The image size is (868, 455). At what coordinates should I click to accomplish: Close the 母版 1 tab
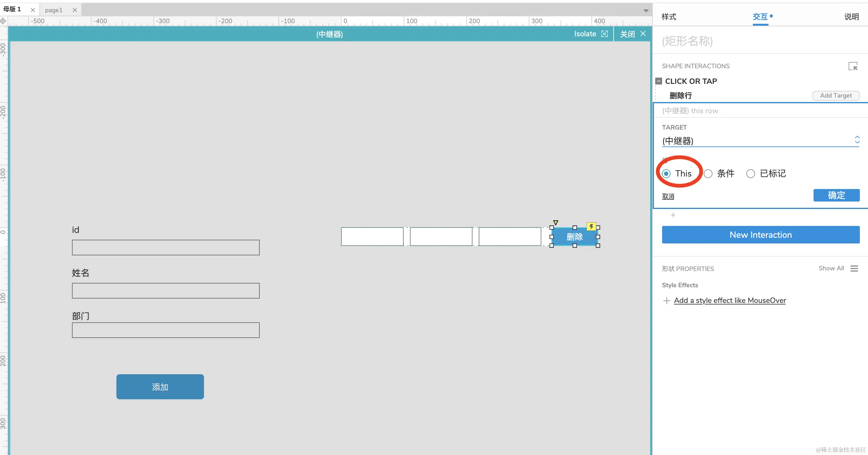point(33,10)
